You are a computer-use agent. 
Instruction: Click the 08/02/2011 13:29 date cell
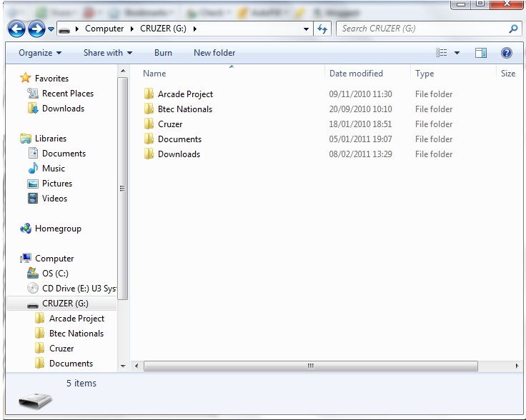click(x=360, y=154)
